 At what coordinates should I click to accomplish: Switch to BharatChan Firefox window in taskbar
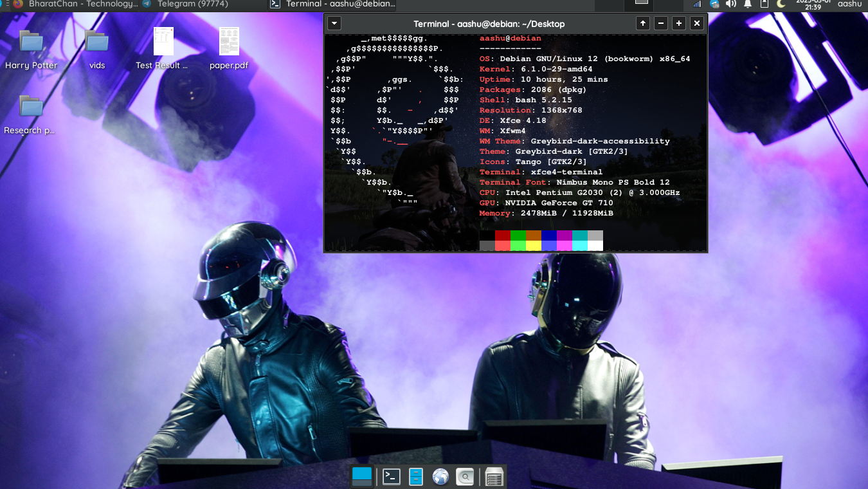[x=74, y=4]
